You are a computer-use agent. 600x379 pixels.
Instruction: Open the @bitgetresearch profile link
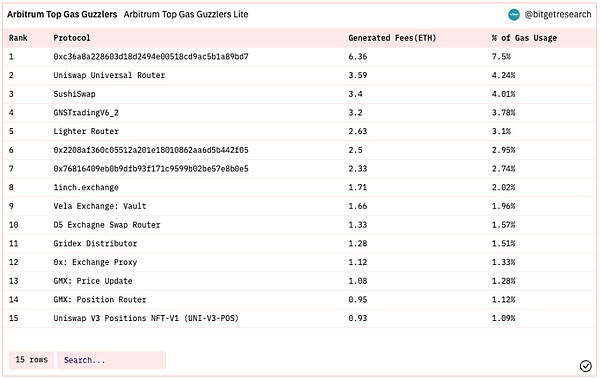point(558,15)
